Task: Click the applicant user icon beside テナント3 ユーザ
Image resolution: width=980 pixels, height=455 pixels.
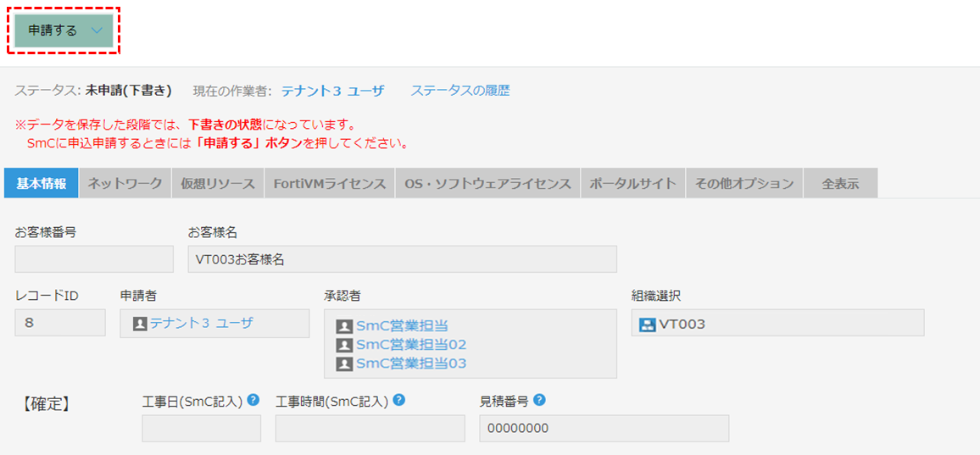Action: click(x=140, y=323)
